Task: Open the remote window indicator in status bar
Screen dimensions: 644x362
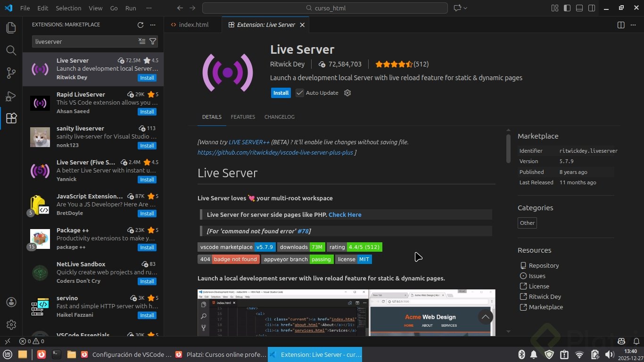Action: 8,341
